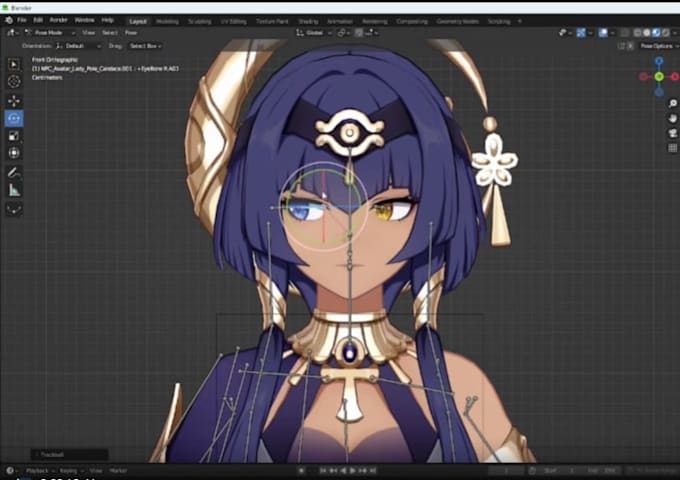Click the Blender logo menu icon
The image size is (680, 480).
(9, 20)
